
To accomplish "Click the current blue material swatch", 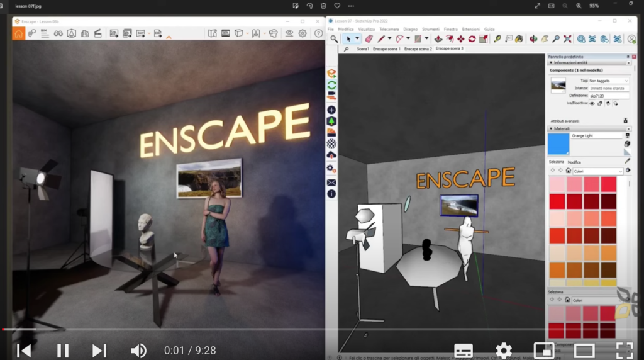I will coord(558,144).
